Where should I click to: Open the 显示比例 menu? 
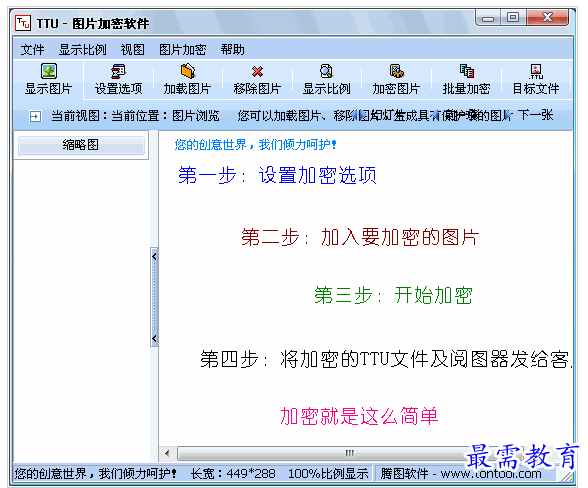point(82,50)
